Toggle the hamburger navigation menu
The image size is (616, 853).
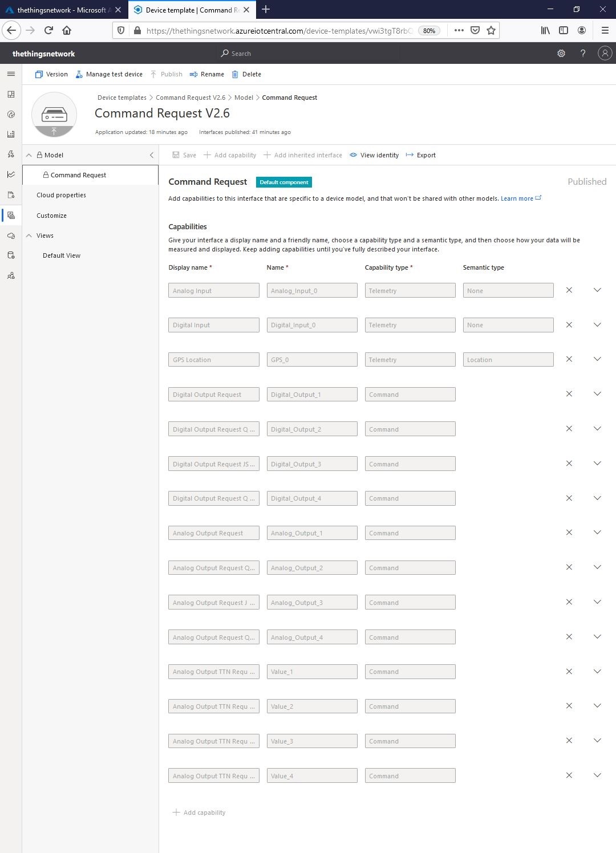[11, 74]
